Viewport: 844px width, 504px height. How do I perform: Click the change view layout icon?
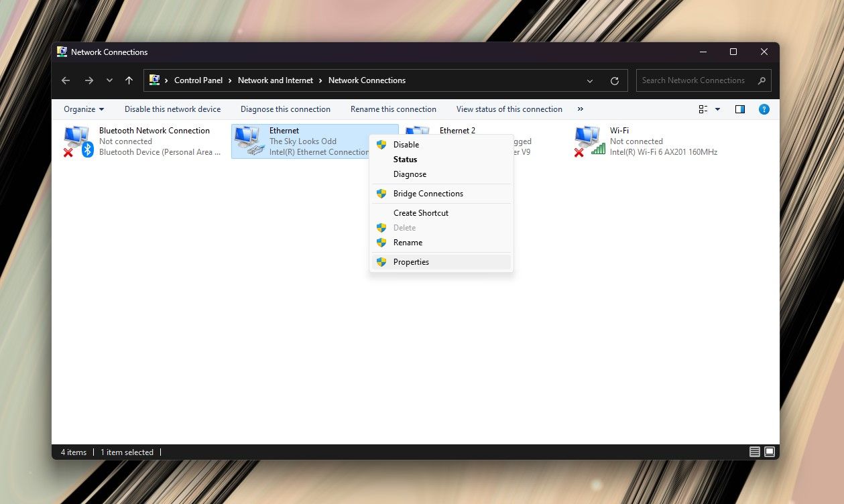[x=703, y=109]
